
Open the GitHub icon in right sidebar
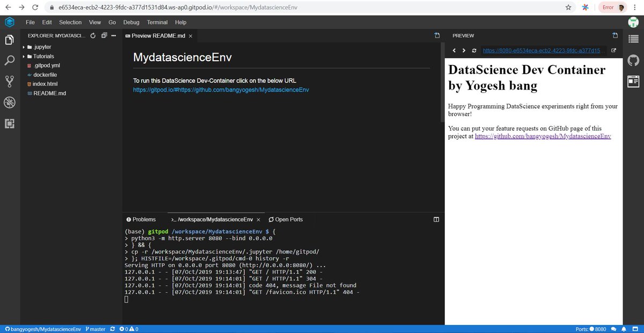coord(633,61)
